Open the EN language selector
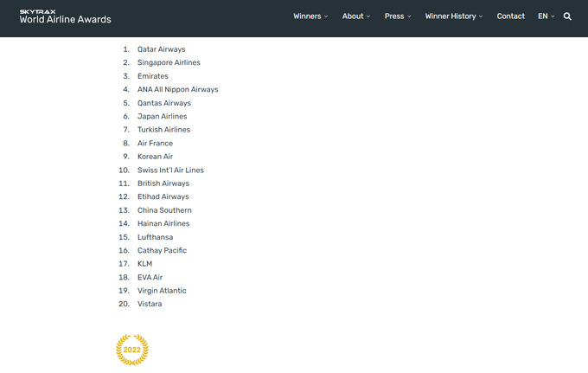Viewport: 588px width, 373px height. [546, 16]
